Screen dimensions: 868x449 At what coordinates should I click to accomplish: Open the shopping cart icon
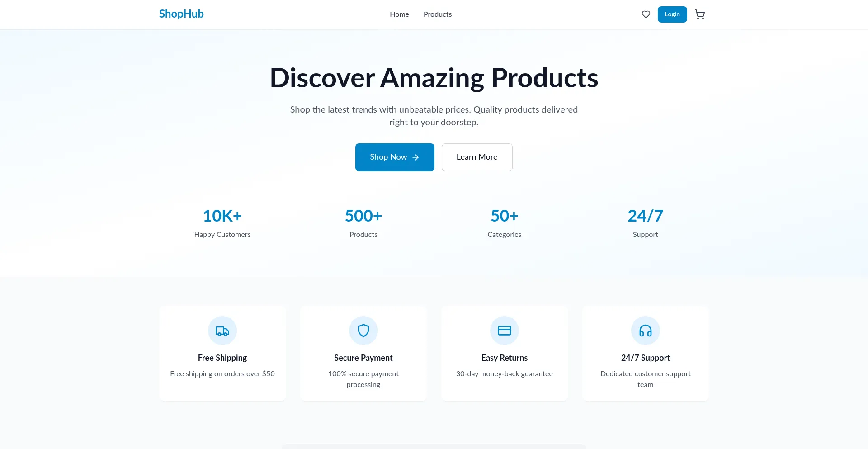(x=700, y=14)
